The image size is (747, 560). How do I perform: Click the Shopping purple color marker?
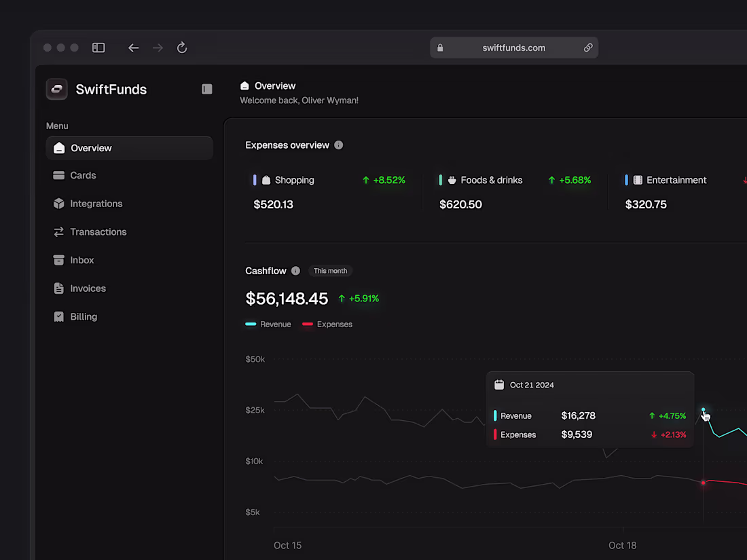[255, 180]
